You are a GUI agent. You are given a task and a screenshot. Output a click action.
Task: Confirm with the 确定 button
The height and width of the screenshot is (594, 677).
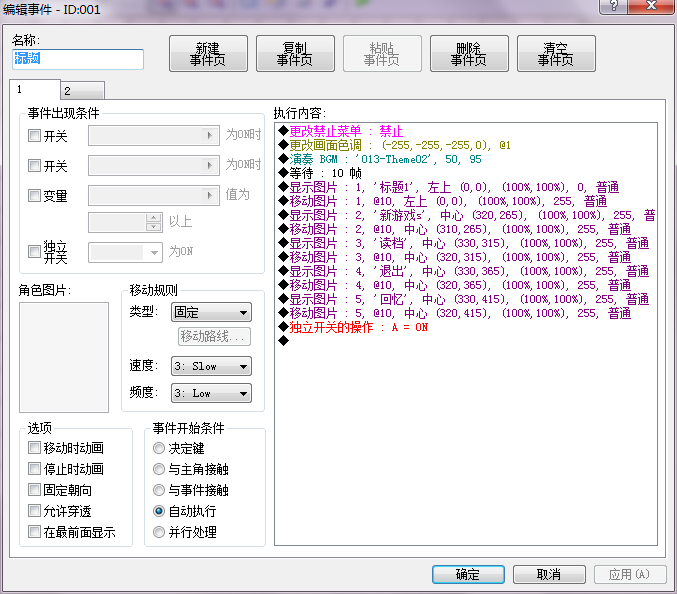pos(468,575)
